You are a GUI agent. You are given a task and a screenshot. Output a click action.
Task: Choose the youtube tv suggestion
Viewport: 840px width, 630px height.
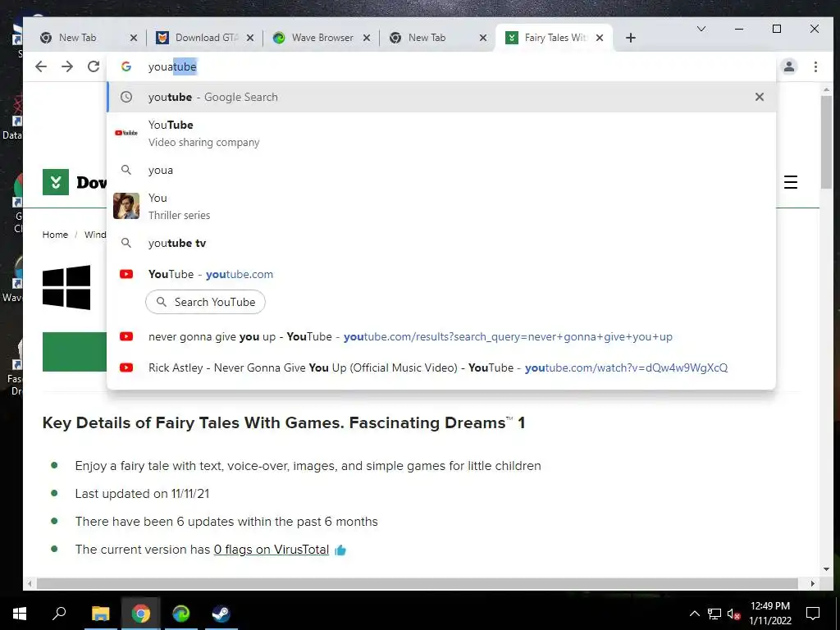tap(441, 243)
